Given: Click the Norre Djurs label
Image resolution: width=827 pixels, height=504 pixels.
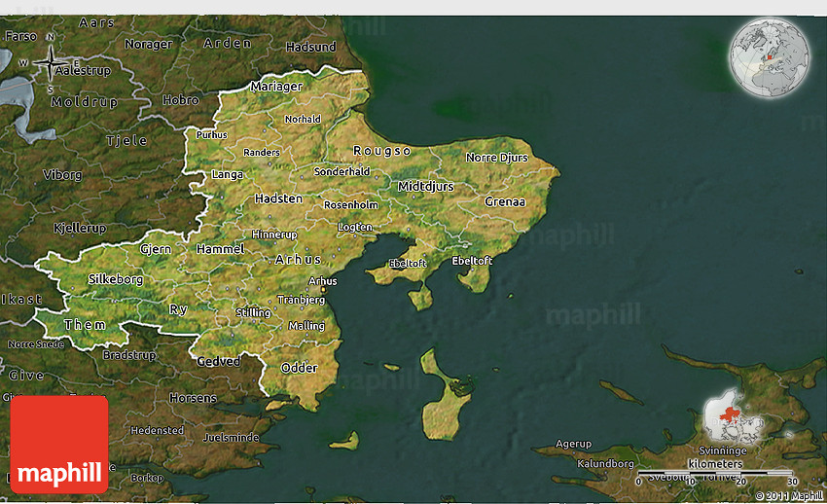Looking at the screenshot, I should [496, 158].
